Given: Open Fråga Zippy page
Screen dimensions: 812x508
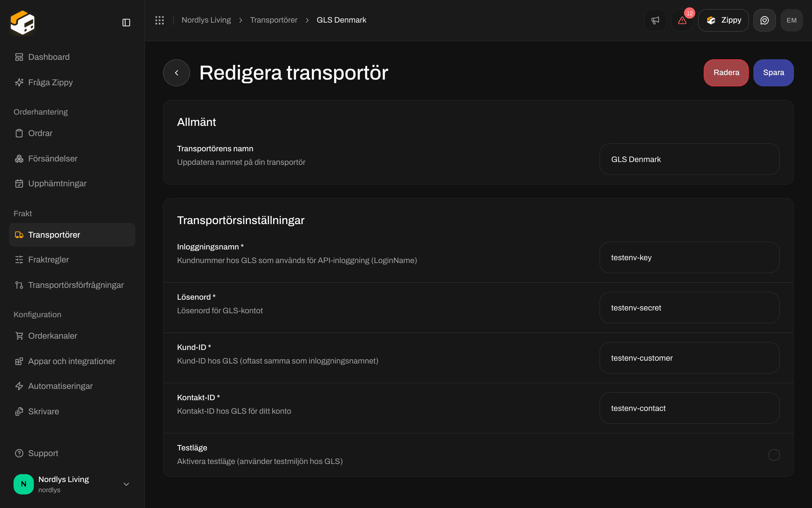Looking at the screenshot, I should [72, 82].
